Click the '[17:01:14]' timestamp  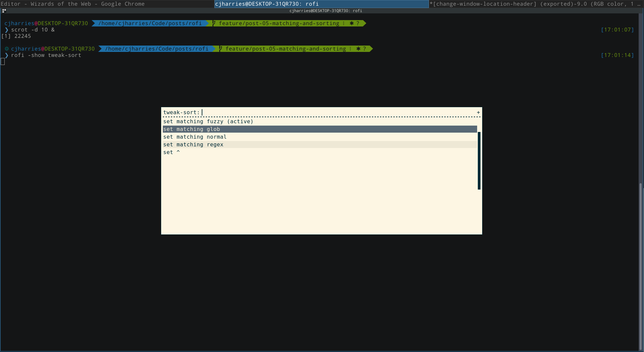click(618, 55)
